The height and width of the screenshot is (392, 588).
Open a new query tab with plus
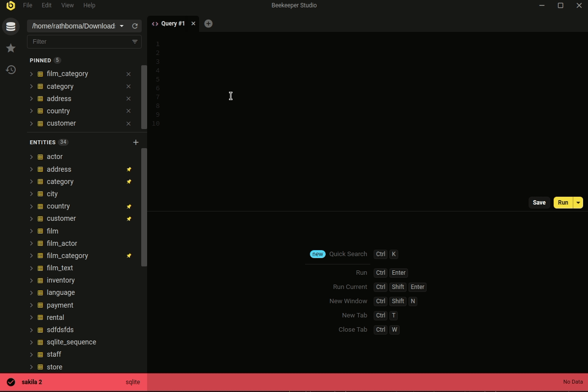[x=208, y=24]
